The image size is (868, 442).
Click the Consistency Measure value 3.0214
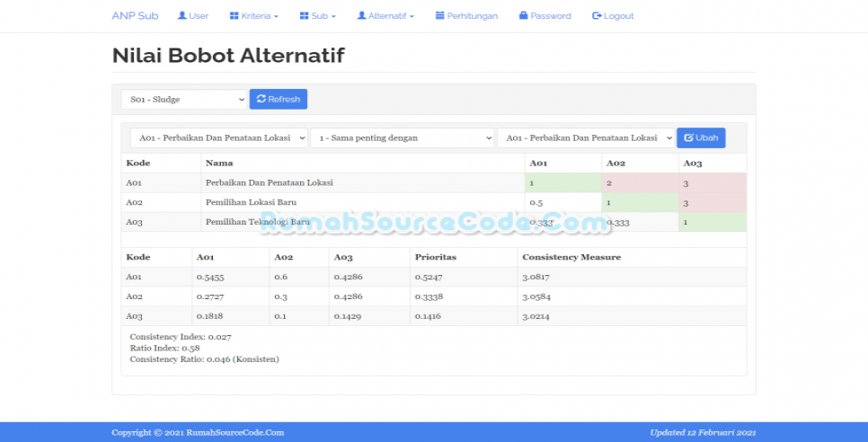tap(632, 316)
